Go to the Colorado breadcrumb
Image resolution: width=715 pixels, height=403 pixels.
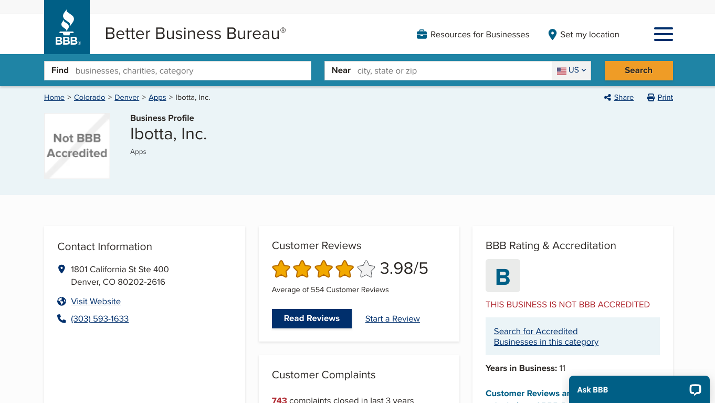tap(89, 98)
